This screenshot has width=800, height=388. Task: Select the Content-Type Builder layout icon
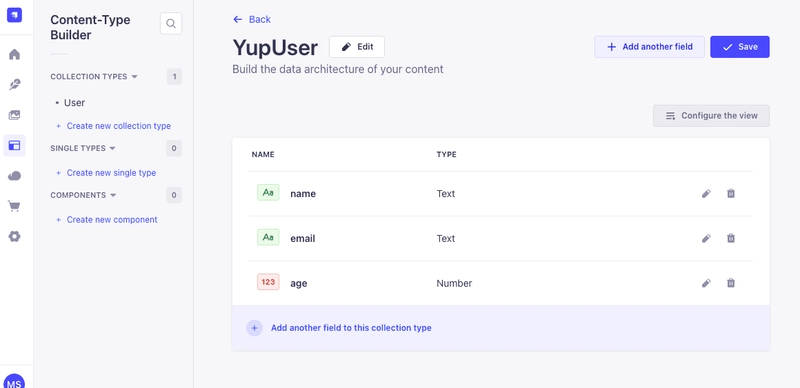point(14,146)
